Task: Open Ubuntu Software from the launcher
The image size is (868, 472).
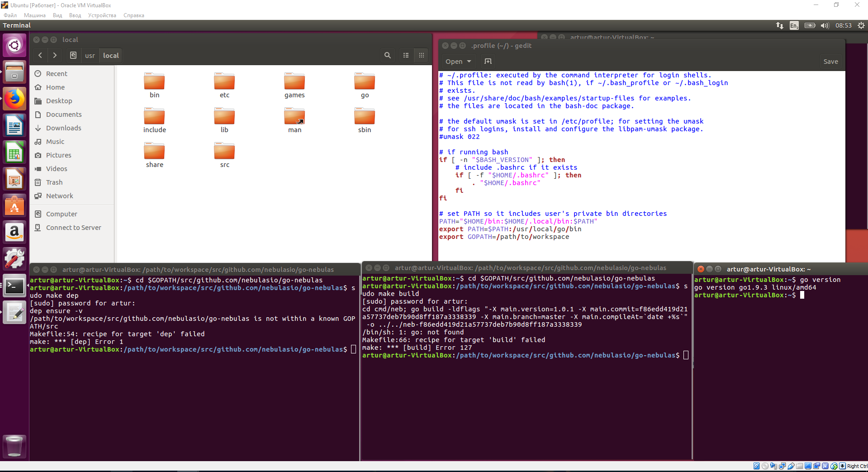Action: click(x=14, y=205)
